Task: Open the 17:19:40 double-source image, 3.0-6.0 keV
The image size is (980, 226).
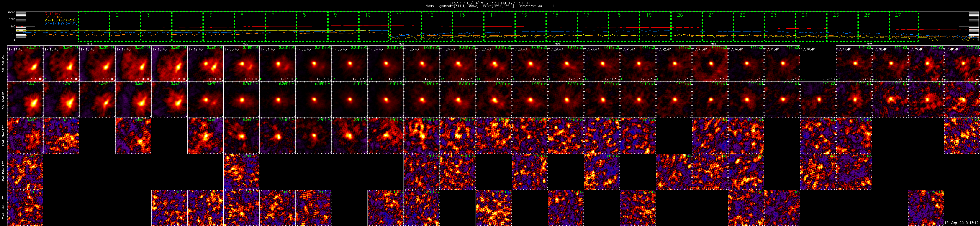Action: coord(205,64)
